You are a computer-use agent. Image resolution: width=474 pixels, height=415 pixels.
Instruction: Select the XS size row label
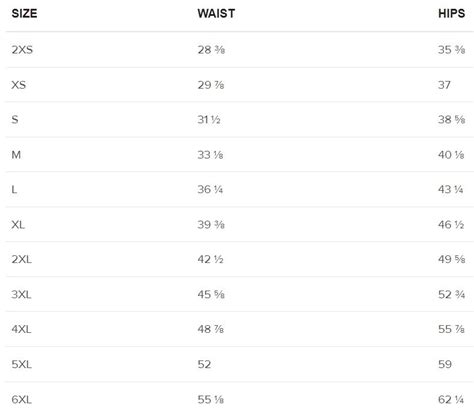tap(18, 85)
